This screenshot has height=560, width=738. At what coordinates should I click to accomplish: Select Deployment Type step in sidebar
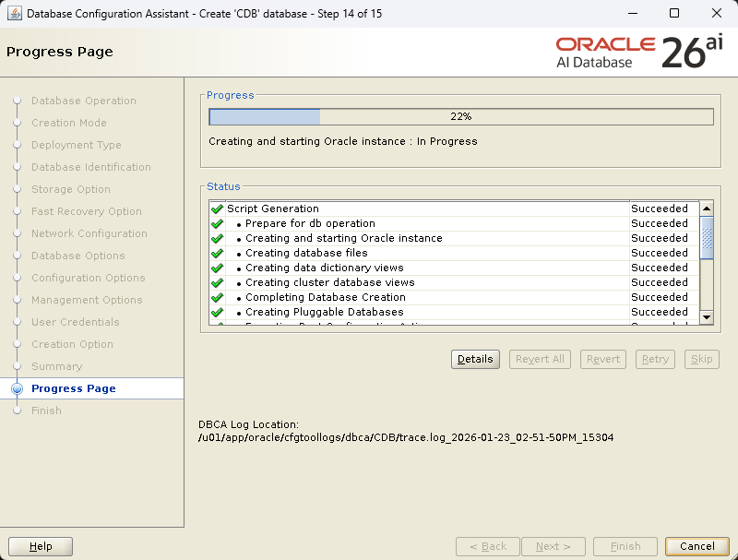77,145
